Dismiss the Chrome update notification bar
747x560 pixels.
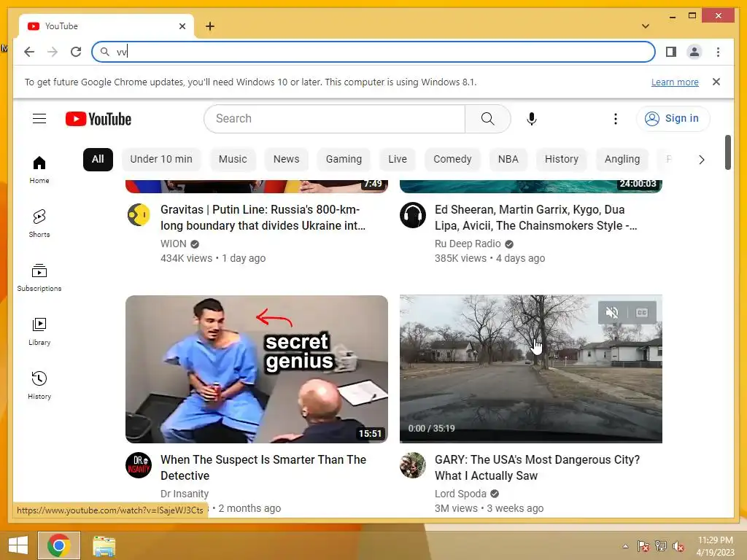[716, 82]
